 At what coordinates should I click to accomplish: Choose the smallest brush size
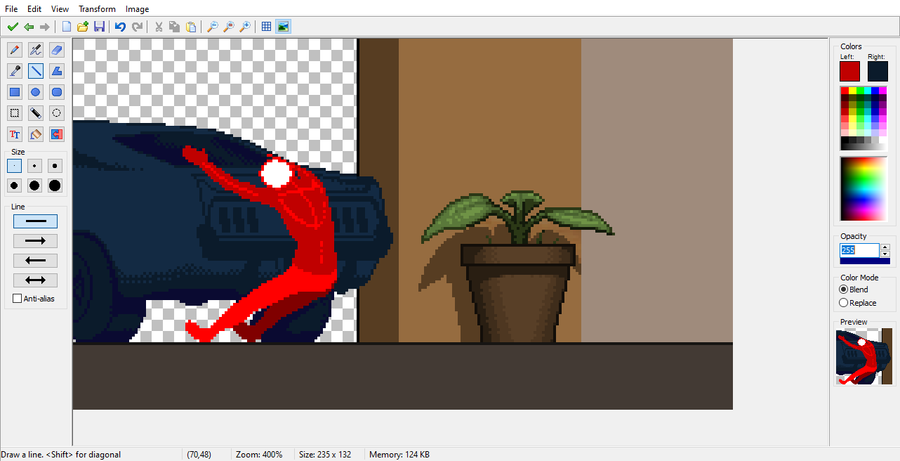coord(15,166)
